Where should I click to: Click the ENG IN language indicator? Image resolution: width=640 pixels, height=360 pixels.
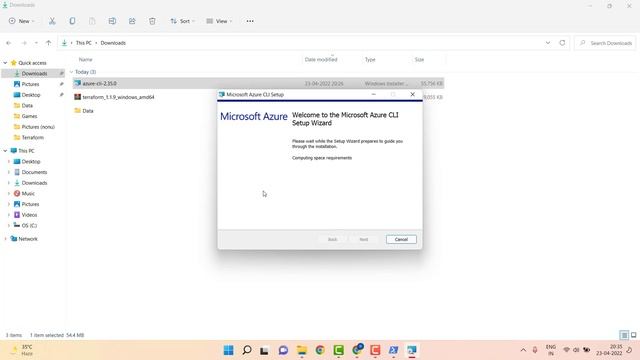(x=551, y=350)
